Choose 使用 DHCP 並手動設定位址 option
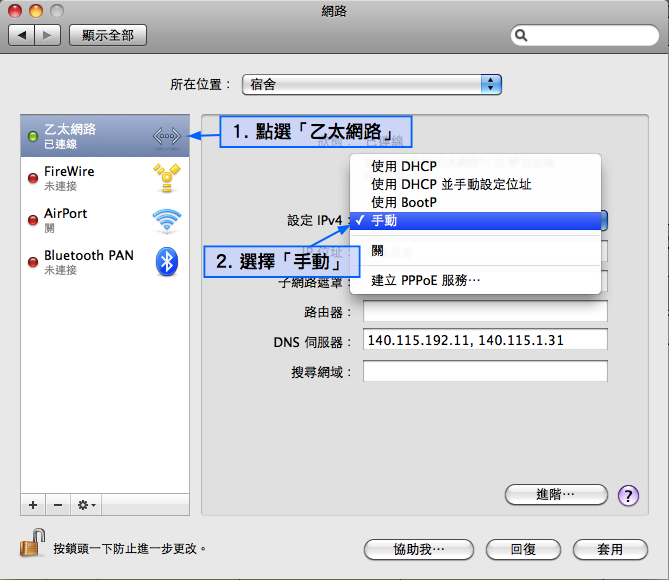The height and width of the screenshot is (580, 669). (x=450, y=185)
